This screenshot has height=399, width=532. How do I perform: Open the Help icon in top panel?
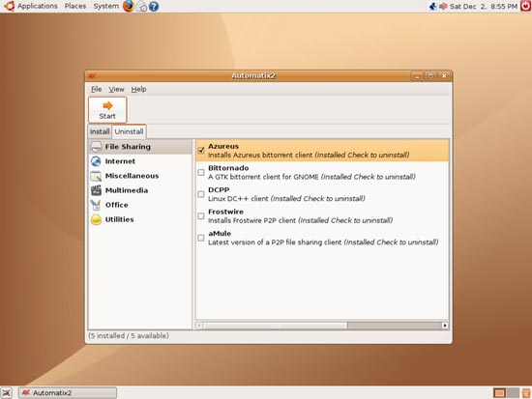click(x=154, y=6)
